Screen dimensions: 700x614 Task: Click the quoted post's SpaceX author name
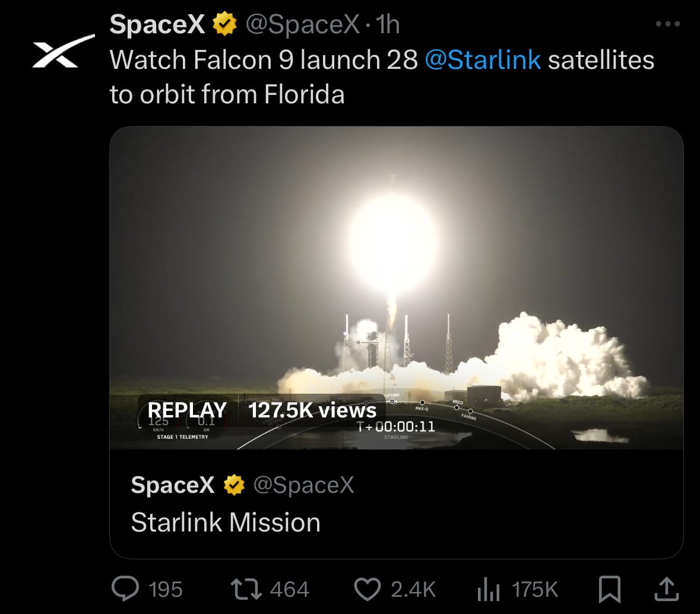click(173, 485)
